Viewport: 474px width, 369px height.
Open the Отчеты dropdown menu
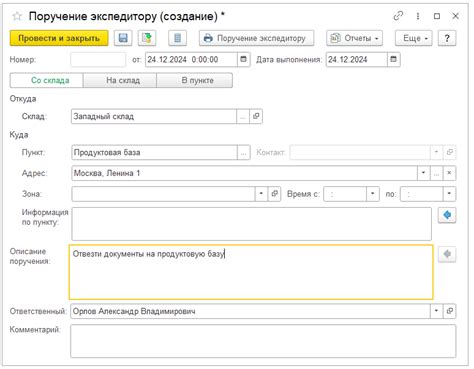354,38
